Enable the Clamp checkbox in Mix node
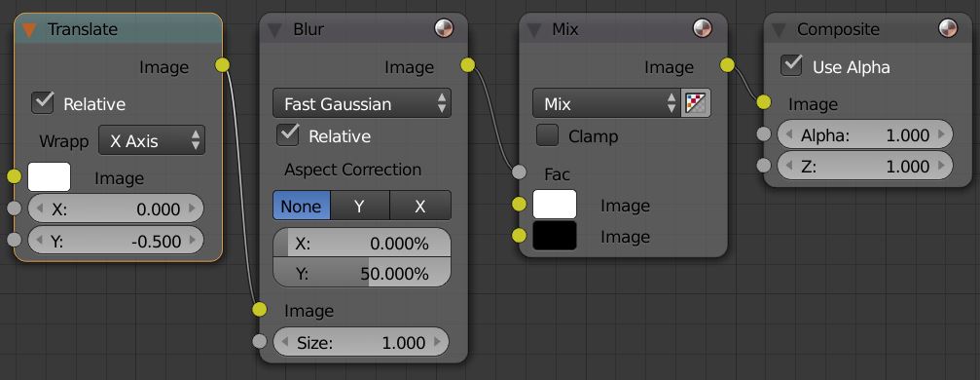The height and width of the screenshot is (380, 980). pyautogui.click(x=548, y=135)
